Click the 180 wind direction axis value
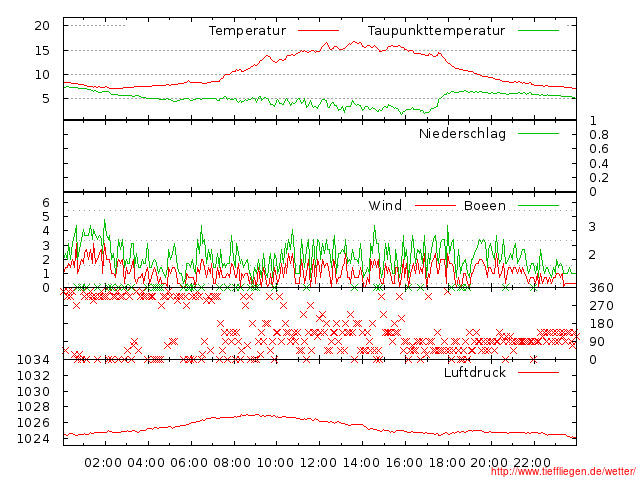640x480 pixels. pos(601,324)
